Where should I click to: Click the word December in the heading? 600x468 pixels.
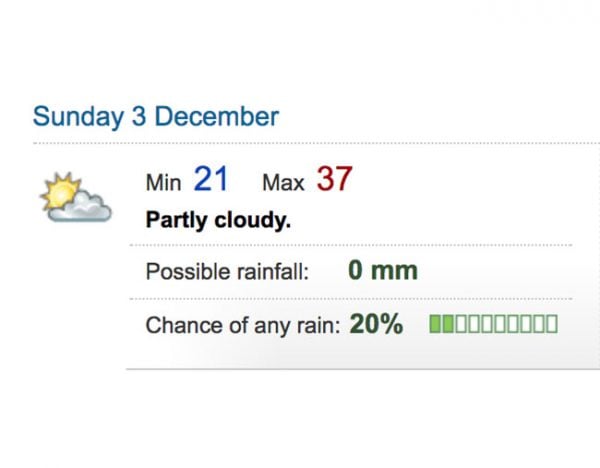tap(217, 116)
